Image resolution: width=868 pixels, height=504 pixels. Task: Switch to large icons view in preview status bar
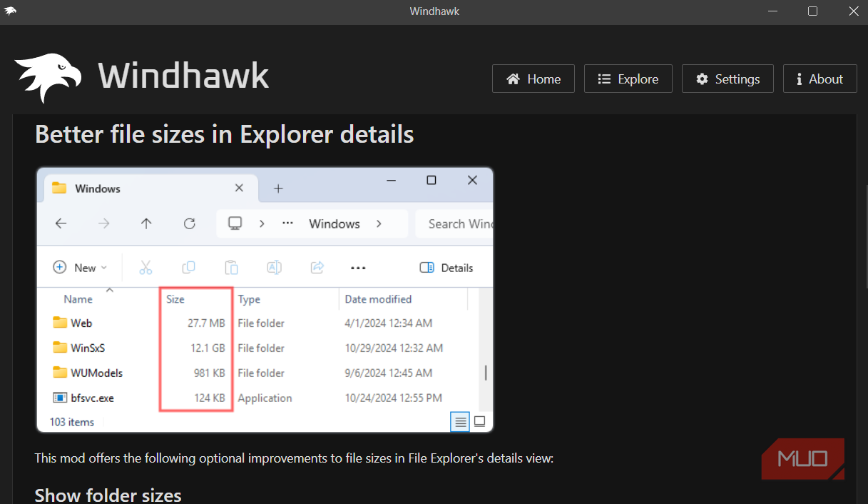(480, 422)
